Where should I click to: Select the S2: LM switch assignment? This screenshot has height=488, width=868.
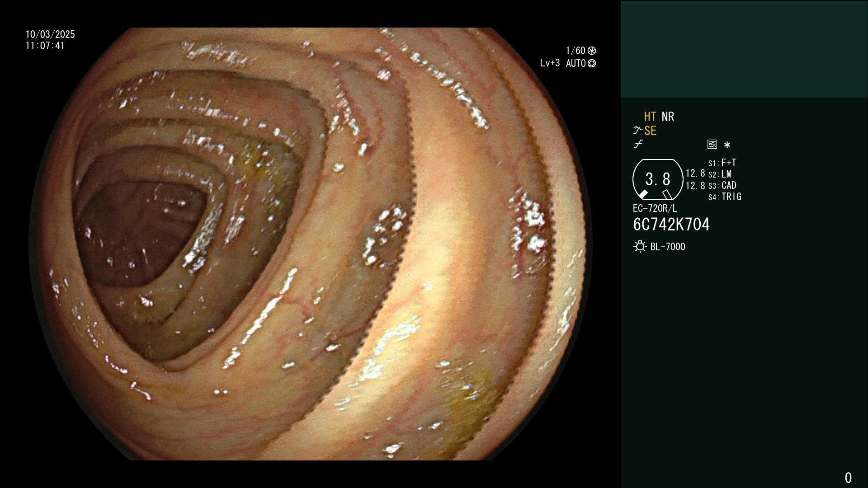pyautogui.click(x=720, y=174)
